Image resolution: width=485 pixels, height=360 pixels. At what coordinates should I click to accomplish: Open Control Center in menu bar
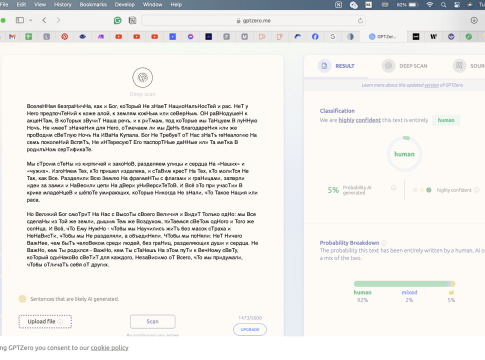tap(457, 5)
